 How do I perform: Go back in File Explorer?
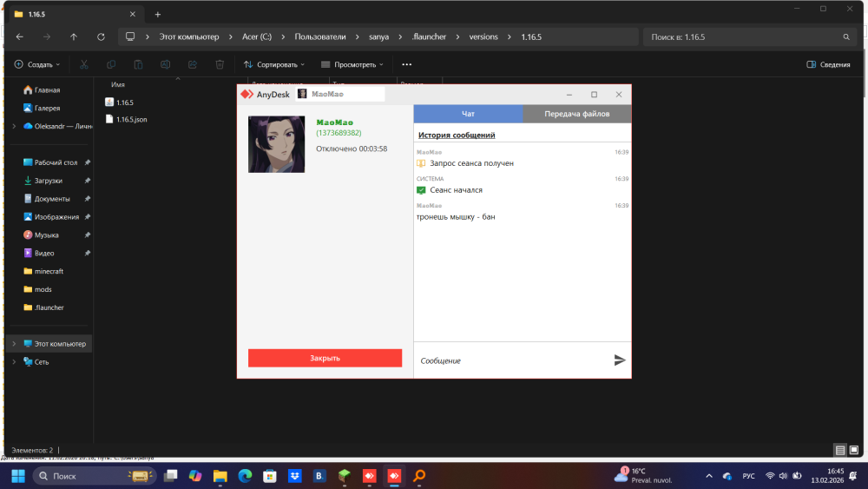20,36
